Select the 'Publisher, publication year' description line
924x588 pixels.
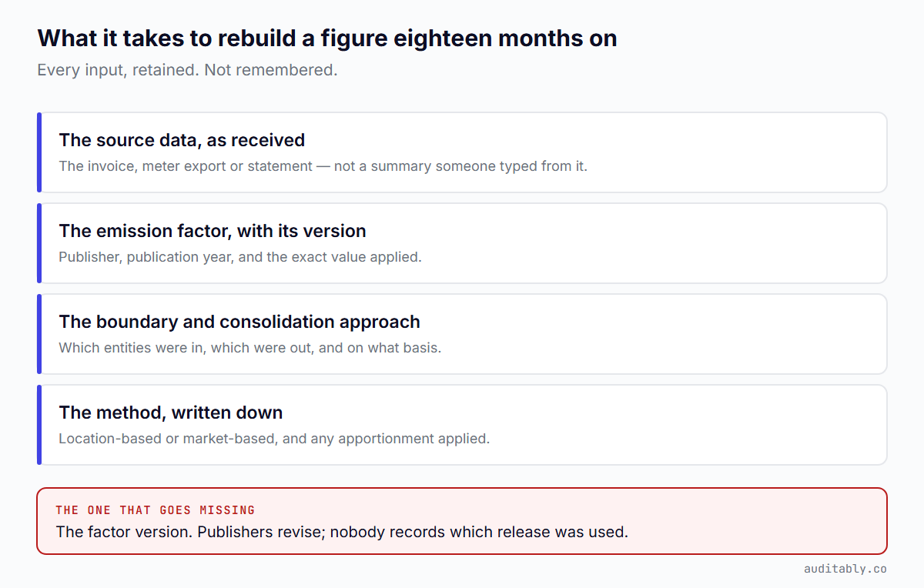pyautogui.click(x=240, y=257)
